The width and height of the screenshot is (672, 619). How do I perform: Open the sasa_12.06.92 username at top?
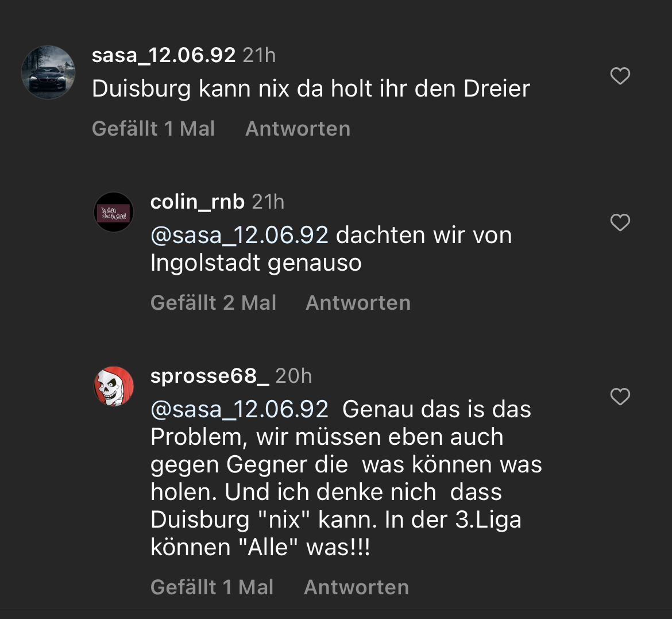click(164, 55)
